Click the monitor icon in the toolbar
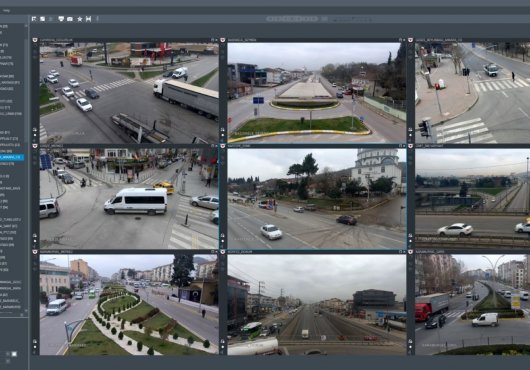The image size is (530, 370). click(x=61, y=19)
